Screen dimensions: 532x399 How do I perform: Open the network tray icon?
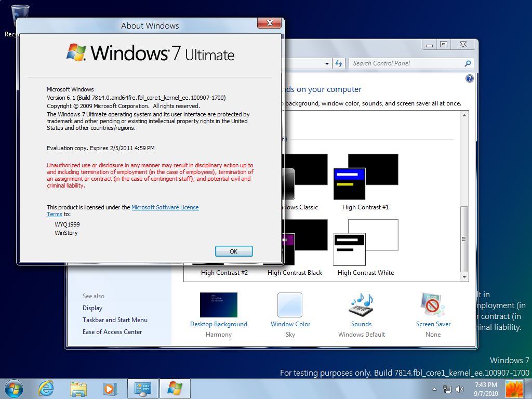pos(447,389)
